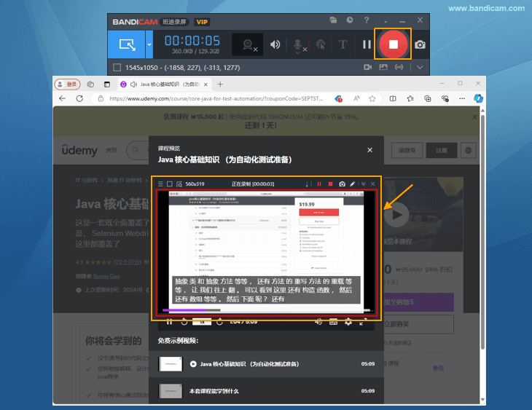Mute the tab via the speaker icon
532x410 pixels.
(x=133, y=84)
